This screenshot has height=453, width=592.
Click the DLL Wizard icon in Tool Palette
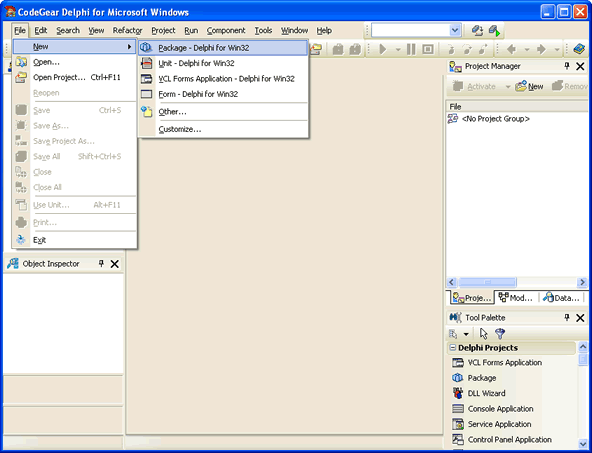click(458, 393)
